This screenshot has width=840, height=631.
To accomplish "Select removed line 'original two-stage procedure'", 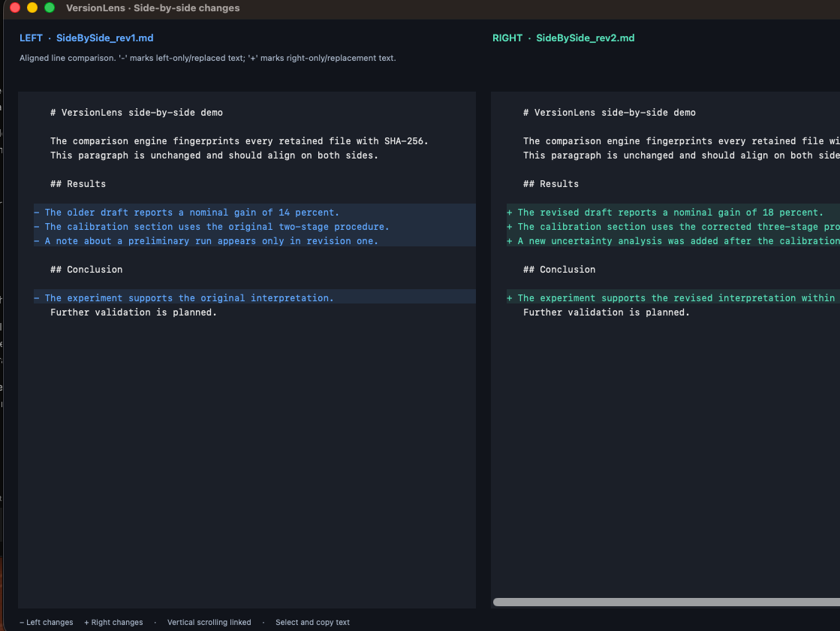I will pos(254,227).
